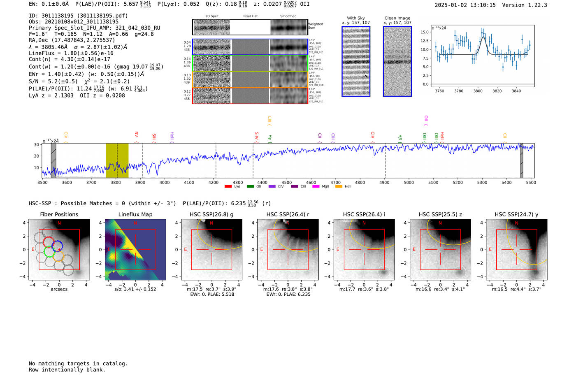Open the Lineflux Map panel
576x392 pixels.
(135, 249)
